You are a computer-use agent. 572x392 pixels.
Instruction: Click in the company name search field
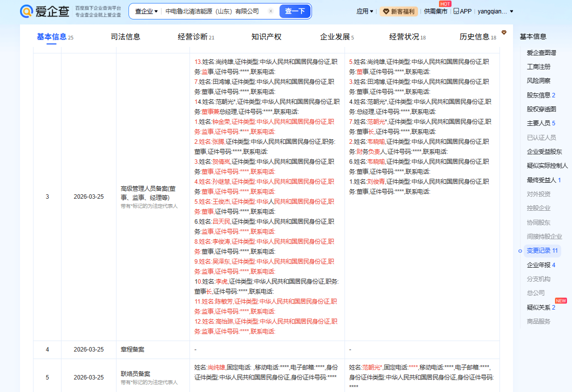212,11
